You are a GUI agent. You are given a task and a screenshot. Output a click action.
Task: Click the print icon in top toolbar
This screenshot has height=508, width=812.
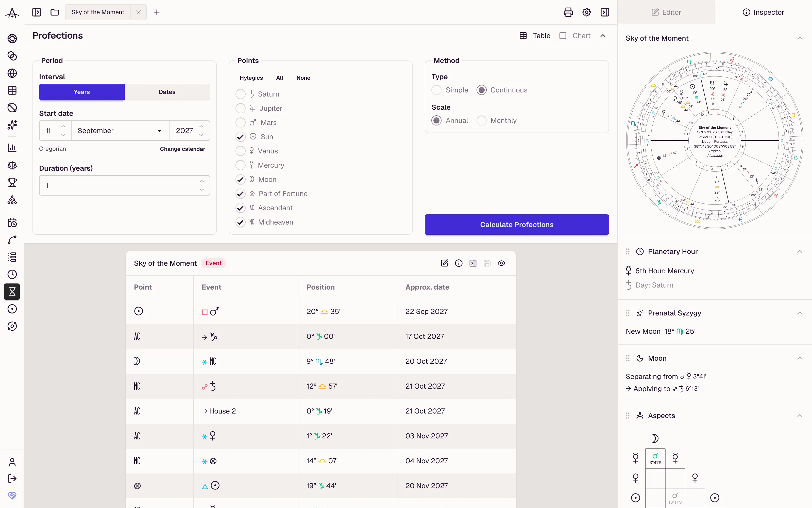pos(568,12)
